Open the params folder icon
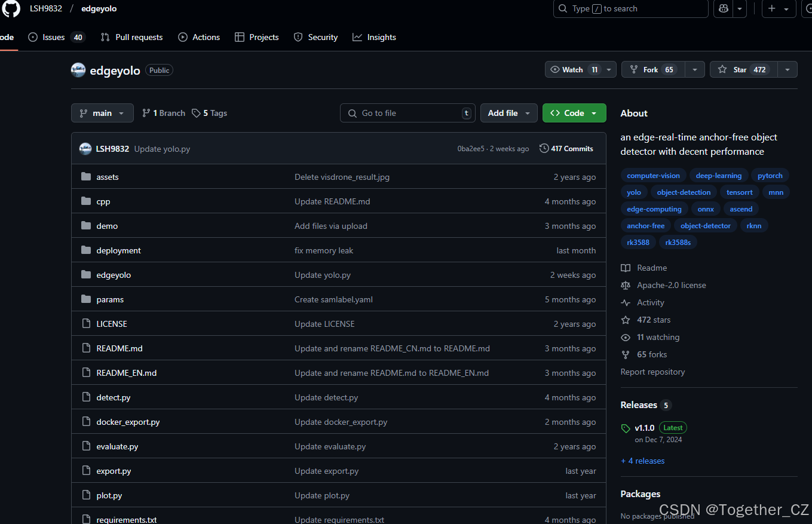812x524 pixels. tap(86, 299)
